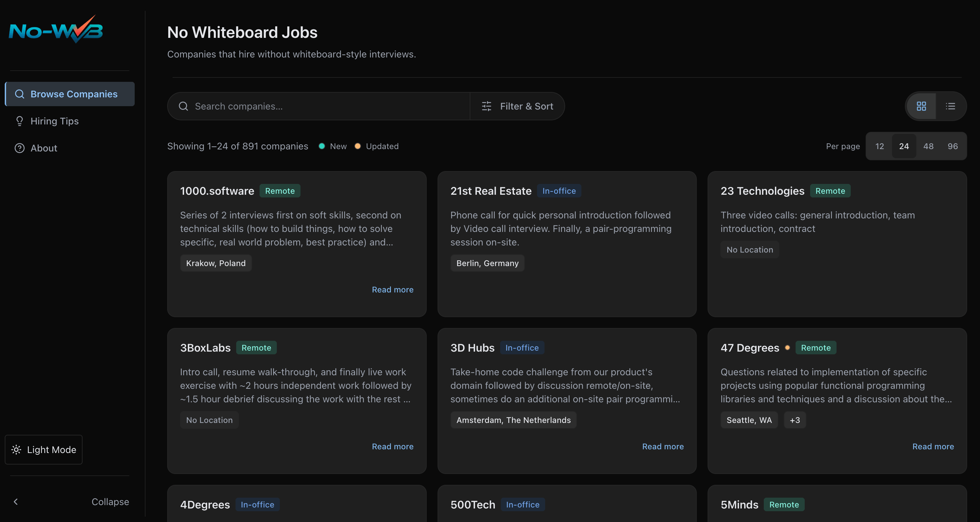Click the Light Mode sun icon

pos(16,449)
